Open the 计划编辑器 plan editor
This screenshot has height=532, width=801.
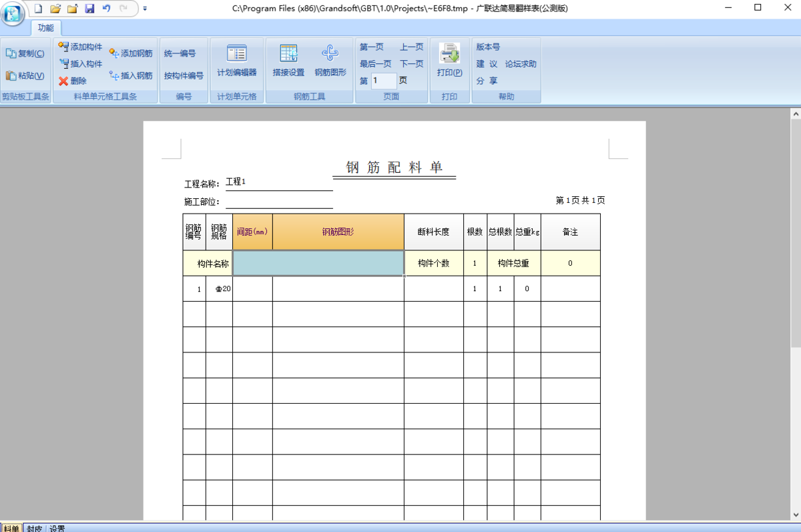(x=237, y=60)
